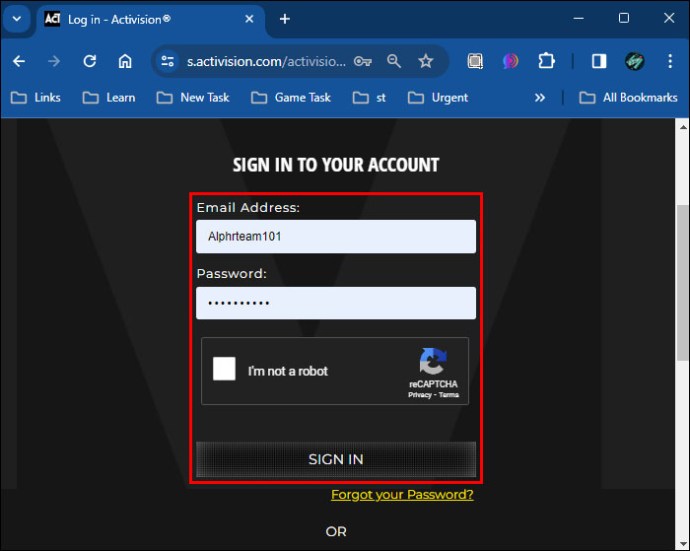Reload the Activision login page
The image size is (690, 551).
(90, 61)
